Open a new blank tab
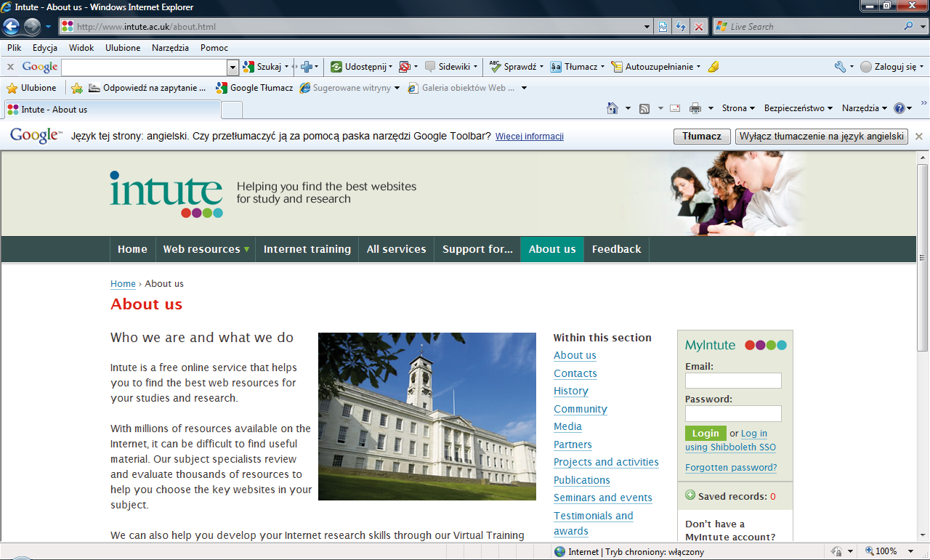 tap(231, 110)
